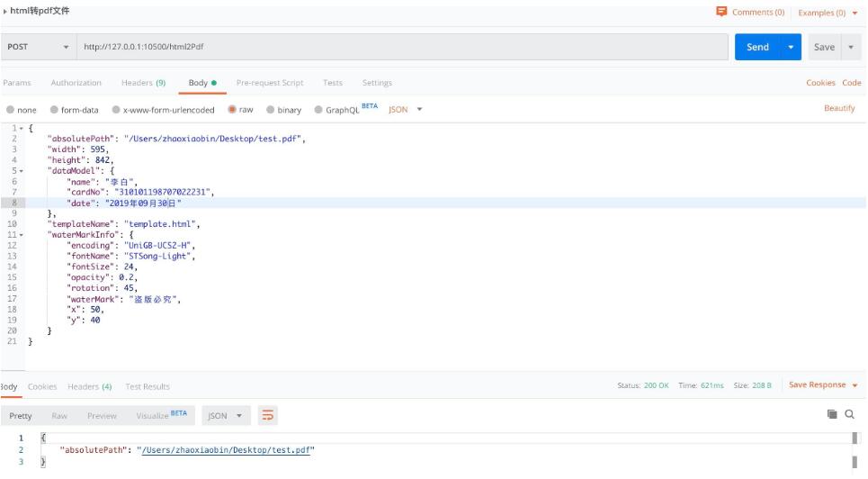
Task: Select the form-data body type
Action: coord(54,110)
